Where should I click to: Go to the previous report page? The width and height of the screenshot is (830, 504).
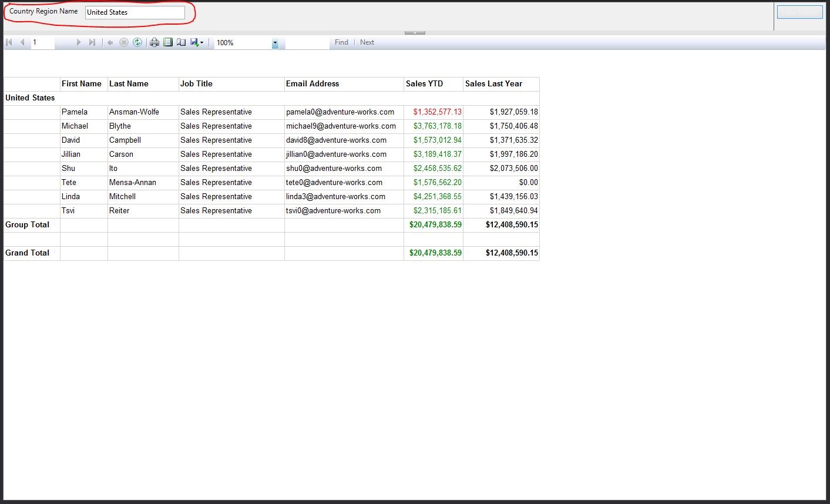pos(22,42)
